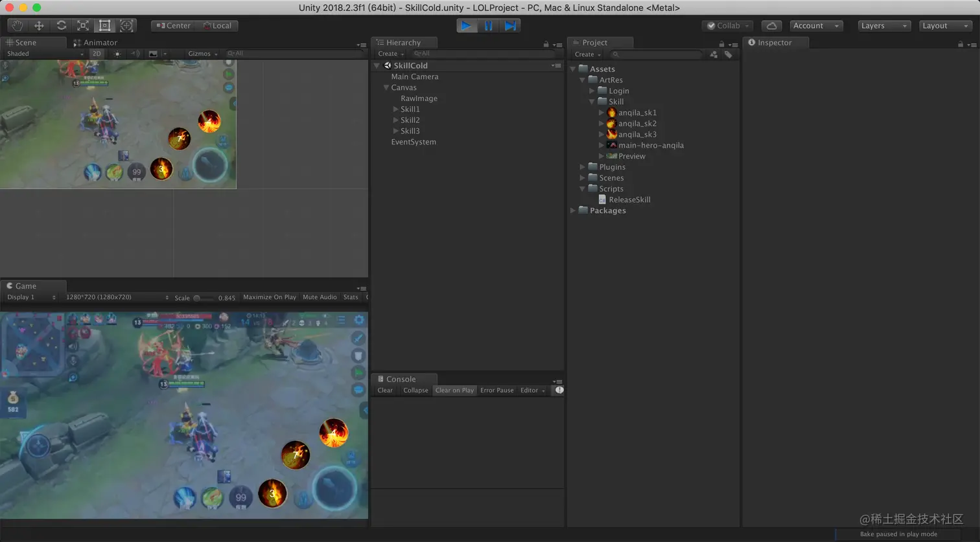Select the Rect Transform tool

(x=105, y=26)
